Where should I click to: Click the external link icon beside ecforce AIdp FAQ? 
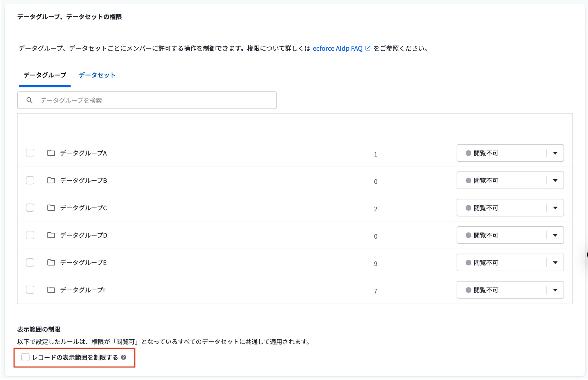[x=368, y=48]
